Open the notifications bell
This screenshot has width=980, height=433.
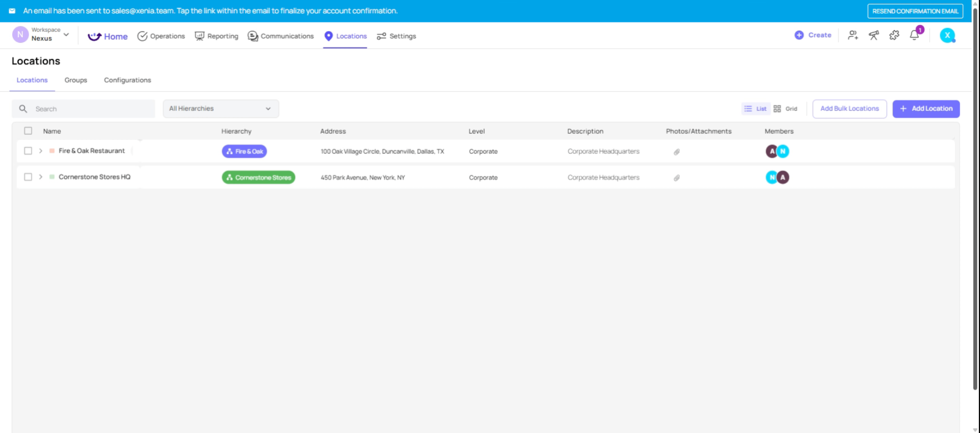tap(915, 35)
